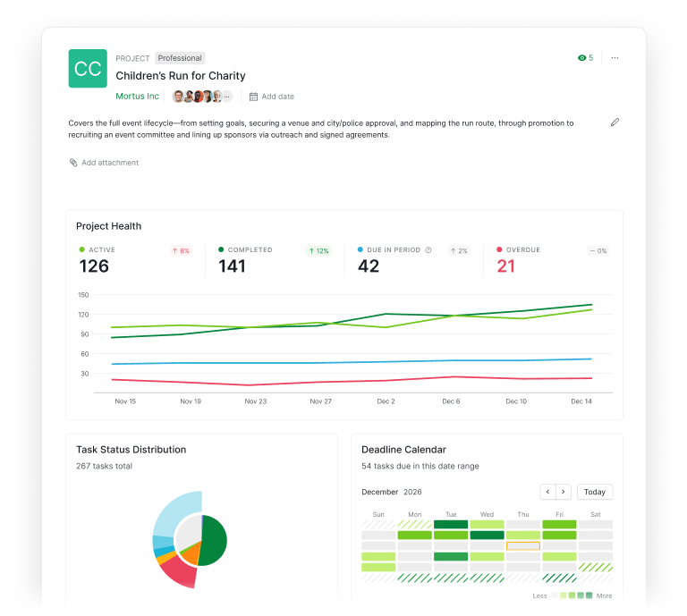
Task: Click the Dec 14 axis label
Action: click(581, 401)
